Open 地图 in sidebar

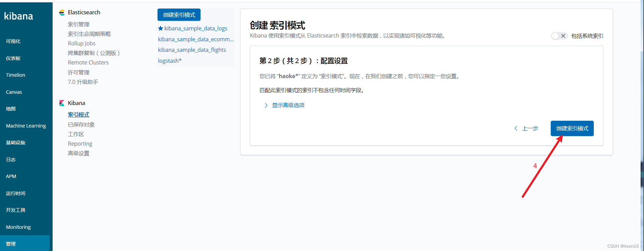click(11, 109)
